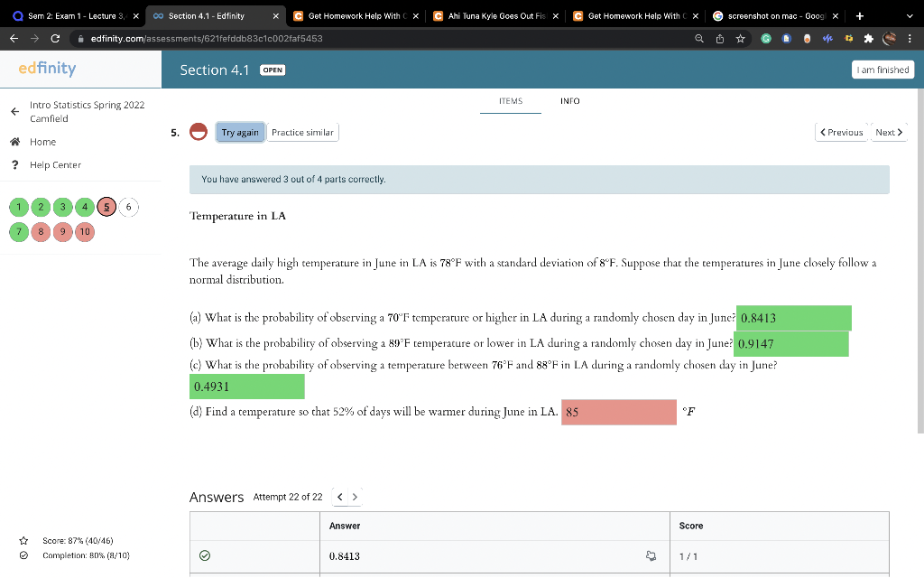924x578 pixels.
Task: Click the answer field containing 85
Action: [619, 412]
